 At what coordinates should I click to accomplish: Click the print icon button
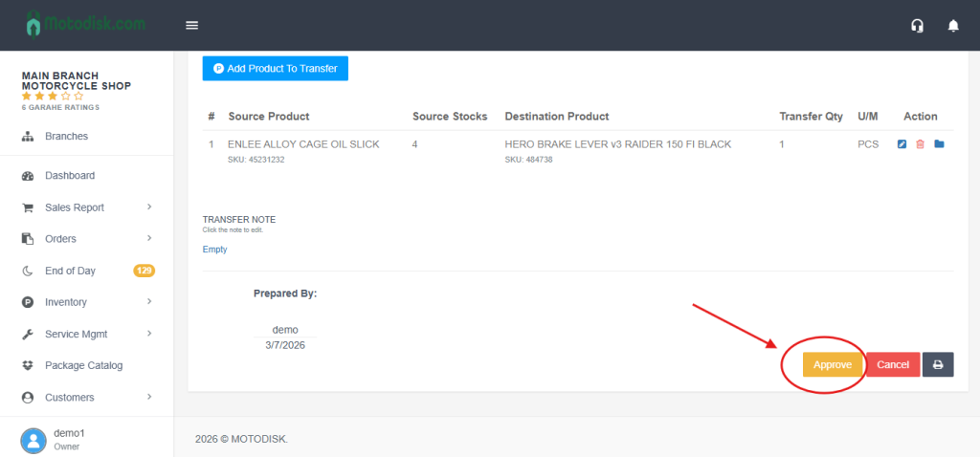tap(938, 364)
